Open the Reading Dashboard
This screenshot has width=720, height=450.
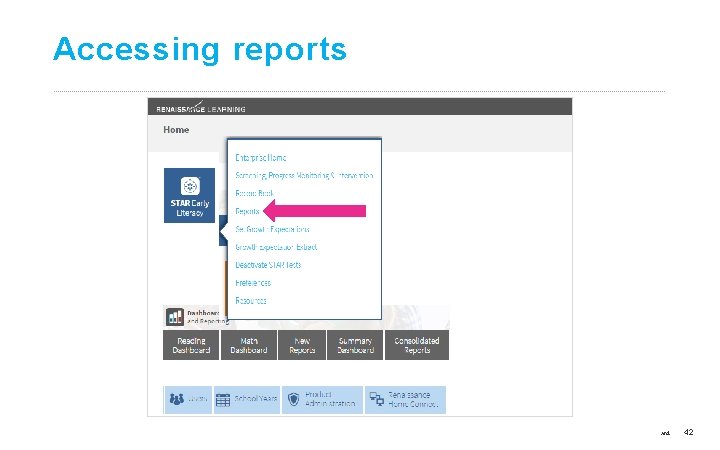coord(191,345)
